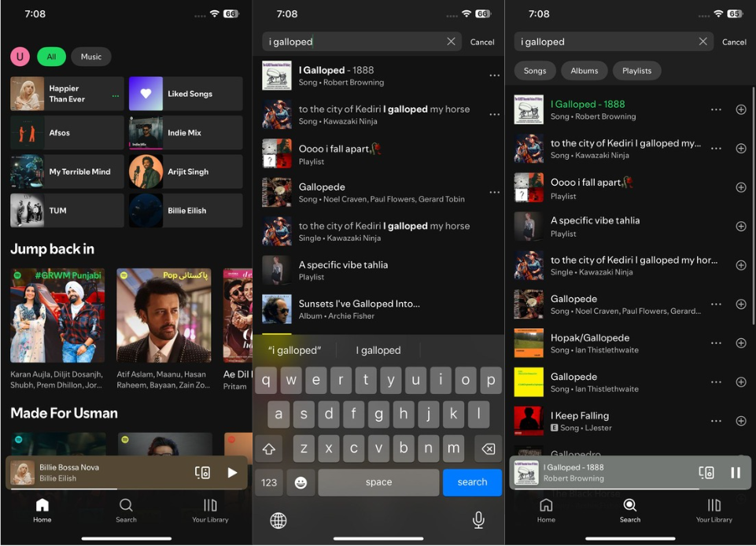Open more options for the Gallopede song
The height and width of the screenshot is (546, 756).
495,192
